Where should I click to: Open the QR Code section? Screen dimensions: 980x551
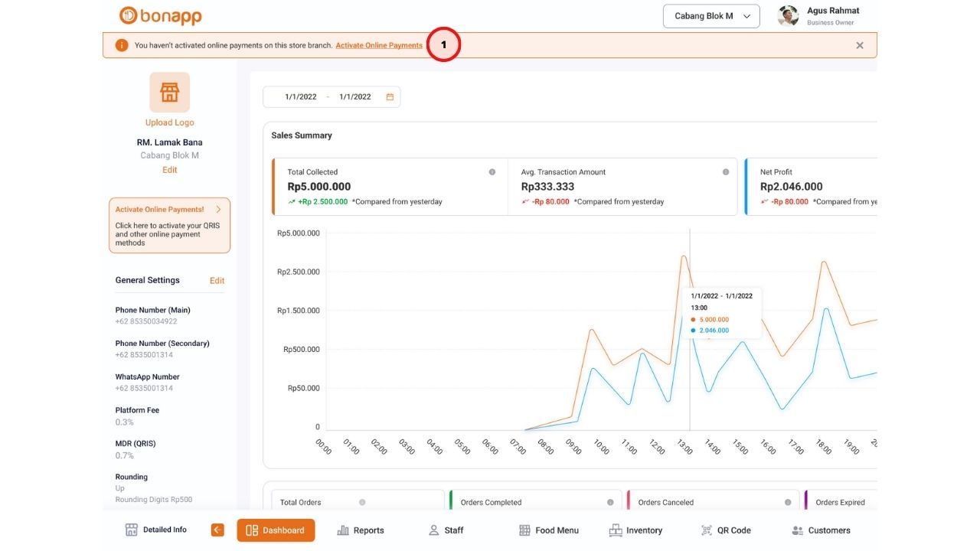[726, 530]
